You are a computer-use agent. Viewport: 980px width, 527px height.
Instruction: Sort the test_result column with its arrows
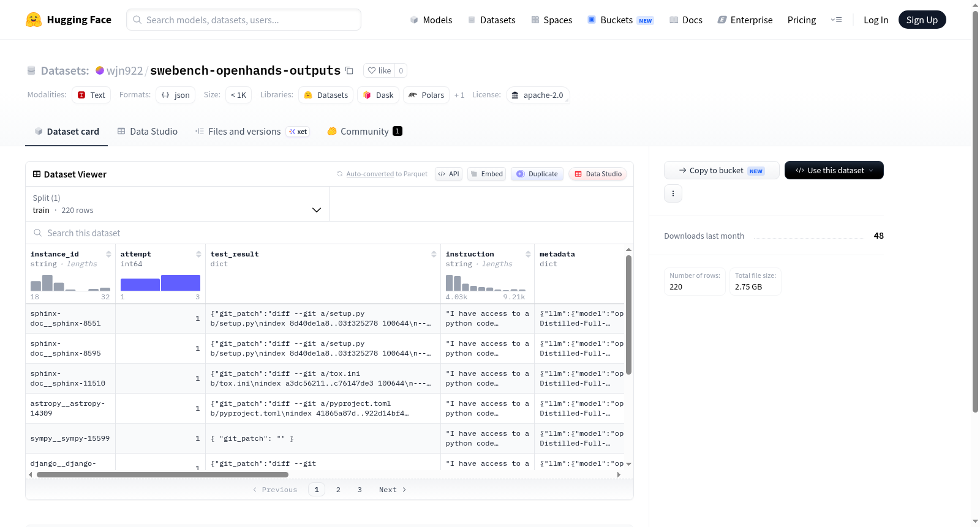point(434,254)
